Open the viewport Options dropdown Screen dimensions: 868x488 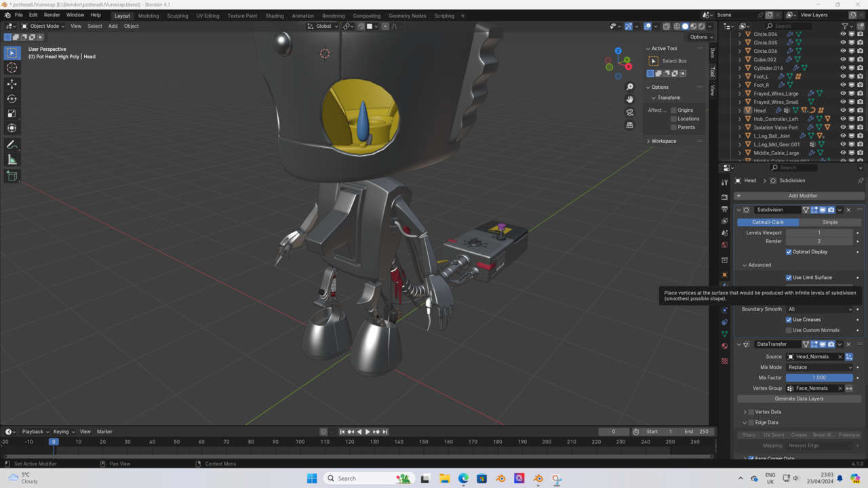(x=701, y=37)
